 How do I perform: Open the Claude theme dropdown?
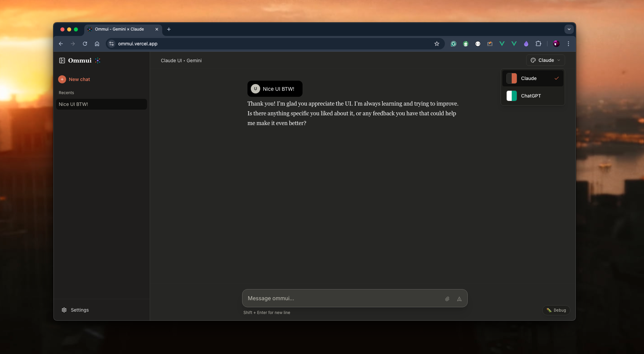click(545, 60)
